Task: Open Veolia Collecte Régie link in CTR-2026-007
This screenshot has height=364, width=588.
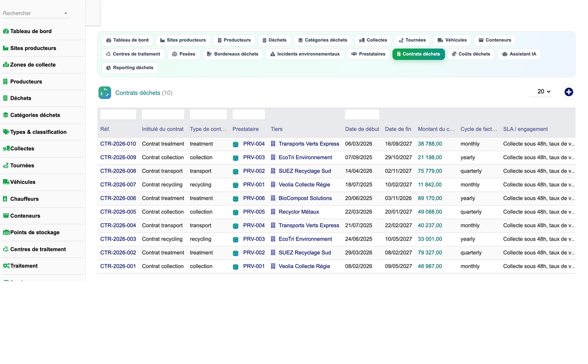Action: [304, 185]
